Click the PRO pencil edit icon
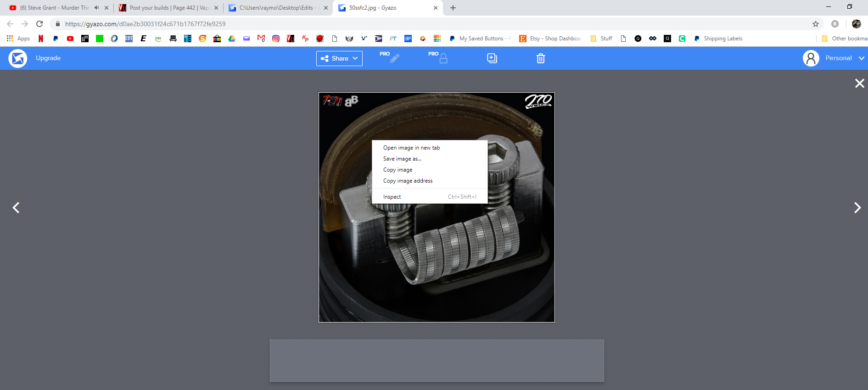Screen dimensions: 868x390 (394, 58)
